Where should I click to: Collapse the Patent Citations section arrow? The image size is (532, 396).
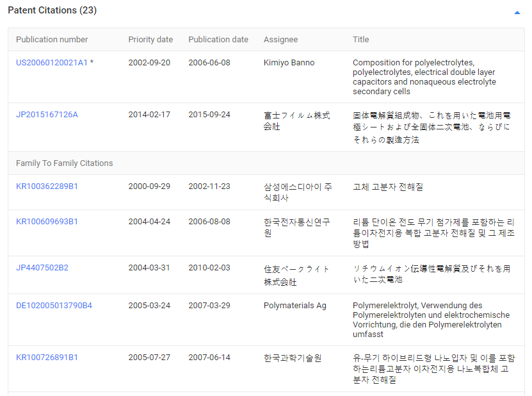point(517,13)
